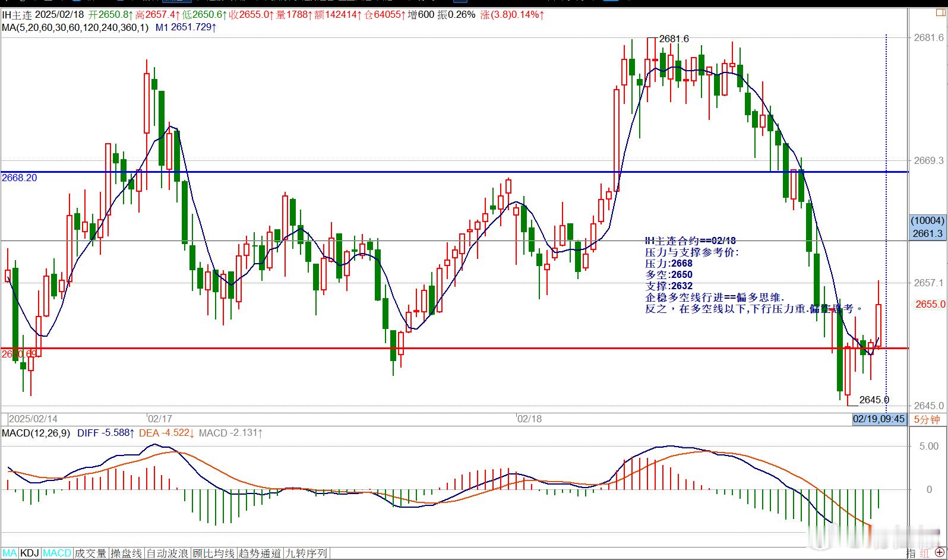948x560 pixels.
Task: Click the 振0.26% amplitude in header
Action: pos(457,15)
